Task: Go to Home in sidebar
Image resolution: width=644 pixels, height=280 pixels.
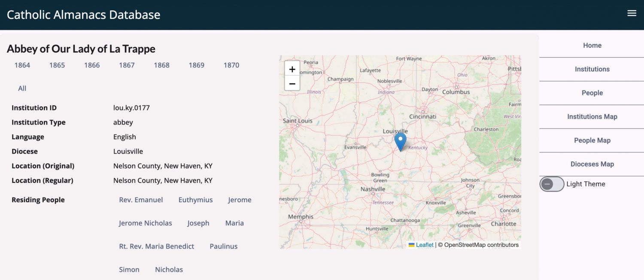Action: pyautogui.click(x=592, y=46)
